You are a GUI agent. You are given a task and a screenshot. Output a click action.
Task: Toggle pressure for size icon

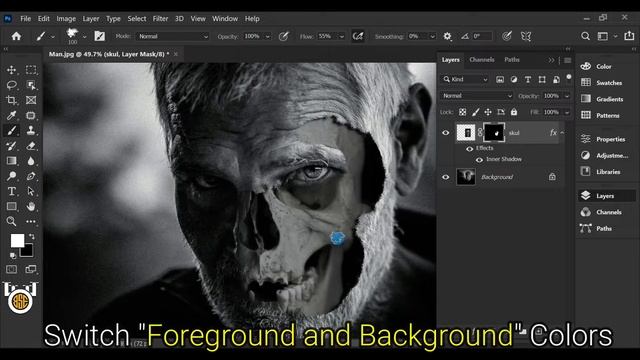pyautogui.click(x=507, y=36)
